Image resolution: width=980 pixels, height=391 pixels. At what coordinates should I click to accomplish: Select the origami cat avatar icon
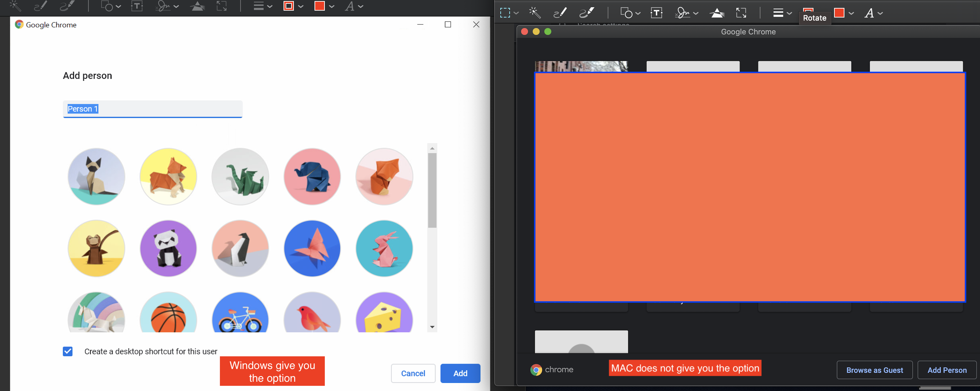[x=96, y=176]
